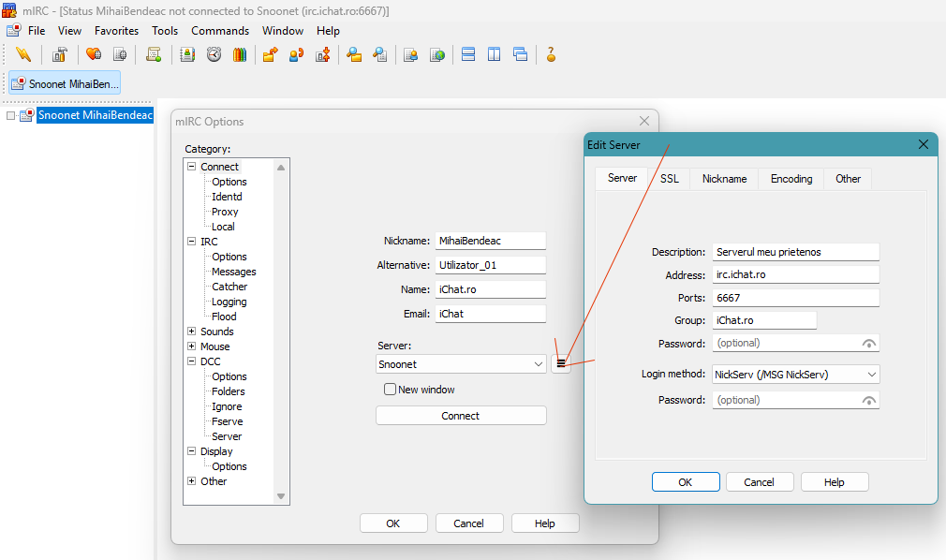Click Help in the mIRC Options dialog
946x560 pixels.
pyautogui.click(x=545, y=523)
